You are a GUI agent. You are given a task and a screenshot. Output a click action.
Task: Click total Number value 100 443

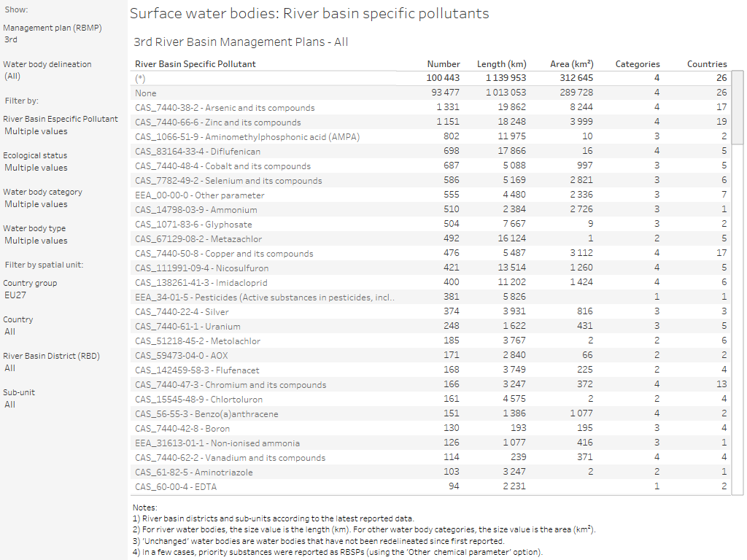(443, 77)
